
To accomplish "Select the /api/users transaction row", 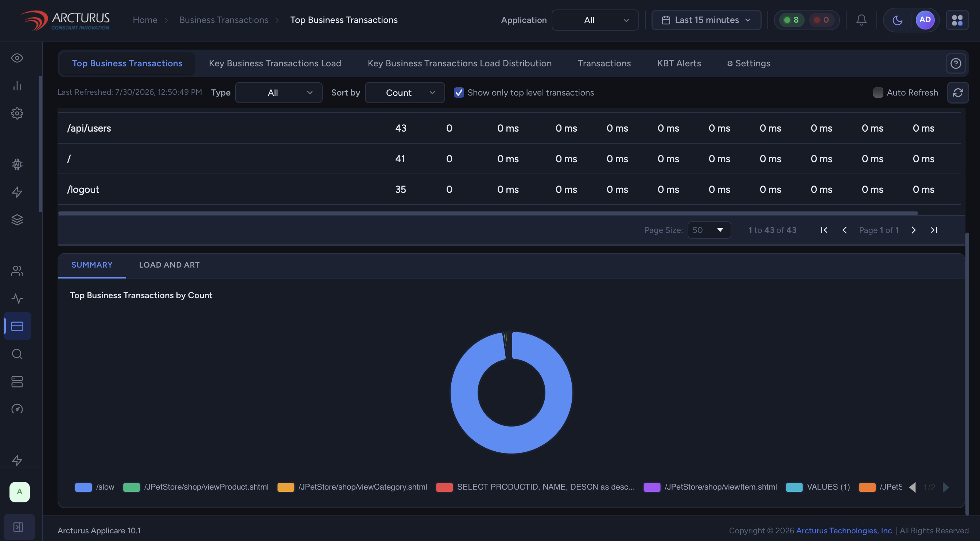I will click(509, 128).
